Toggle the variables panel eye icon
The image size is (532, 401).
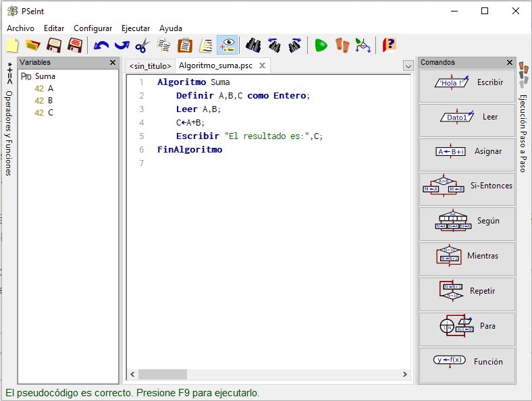click(227, 45)
